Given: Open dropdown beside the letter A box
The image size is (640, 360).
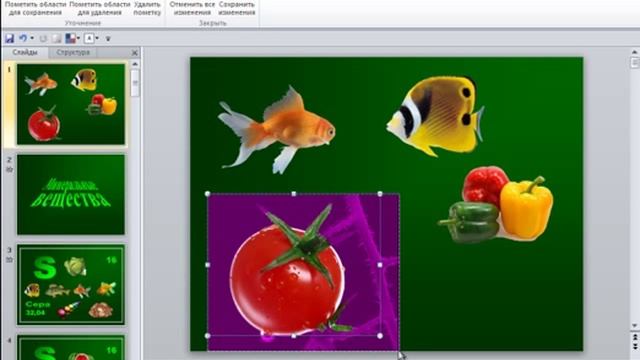Looking at the screenshot, I should click(x=97, y=38).
